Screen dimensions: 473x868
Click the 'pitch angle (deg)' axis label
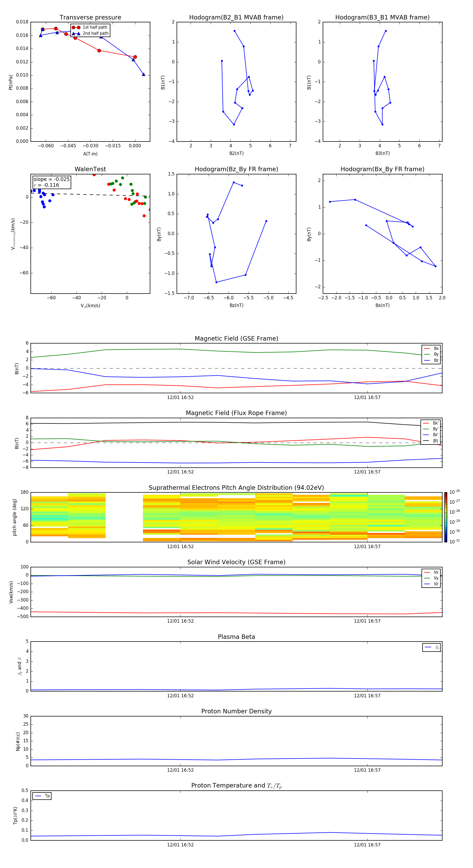coord(14,517)
